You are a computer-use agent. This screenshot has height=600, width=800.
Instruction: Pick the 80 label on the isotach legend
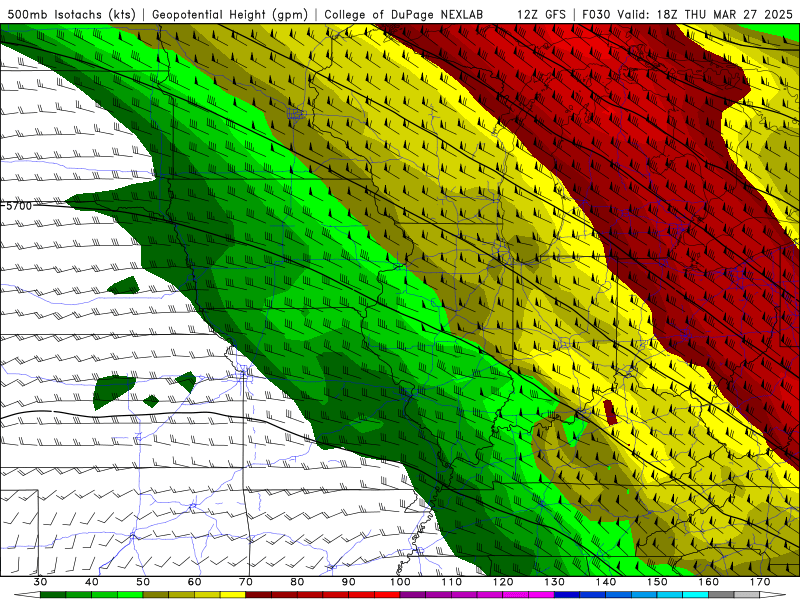297,582
